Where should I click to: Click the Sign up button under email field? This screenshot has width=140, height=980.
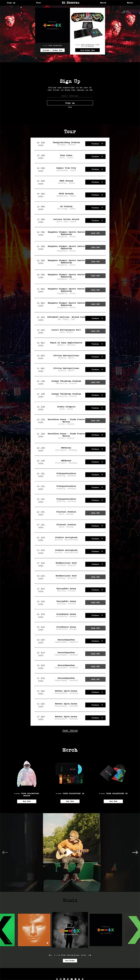[x=70, y=103]
